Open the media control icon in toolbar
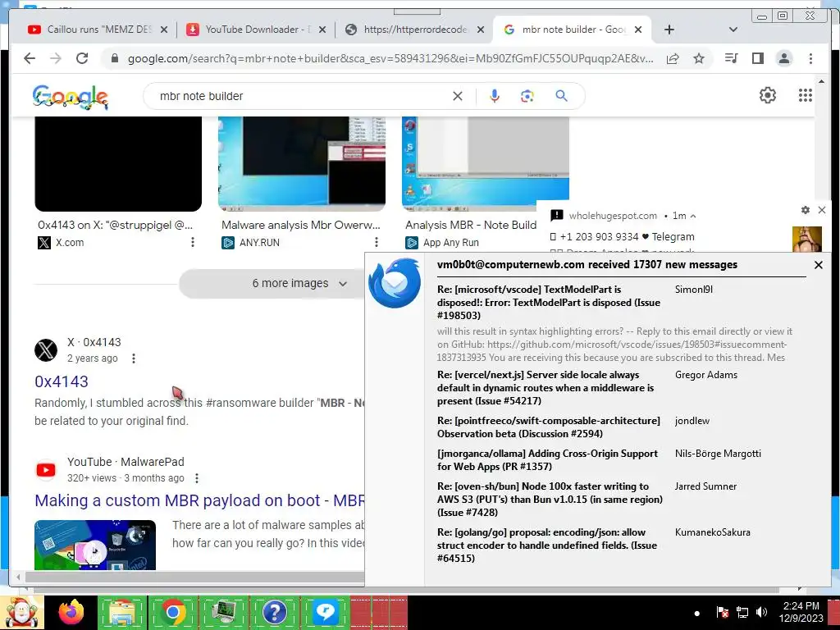 pos(731,58)
